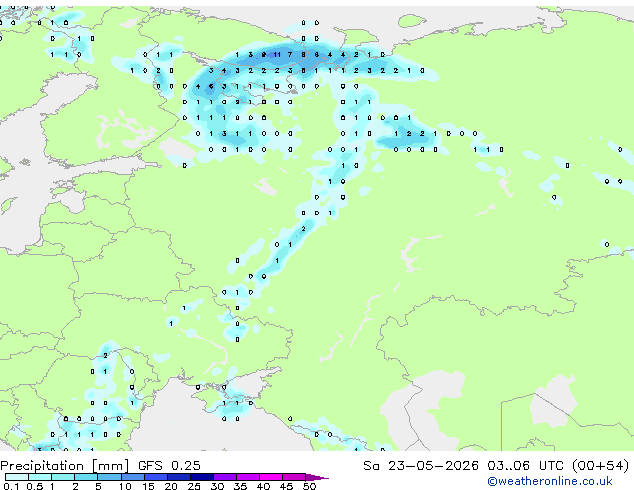This screenshot has width=634, height=490.
Task: Click the 2–5 mm legend color segment
Action: click(86, 477)
